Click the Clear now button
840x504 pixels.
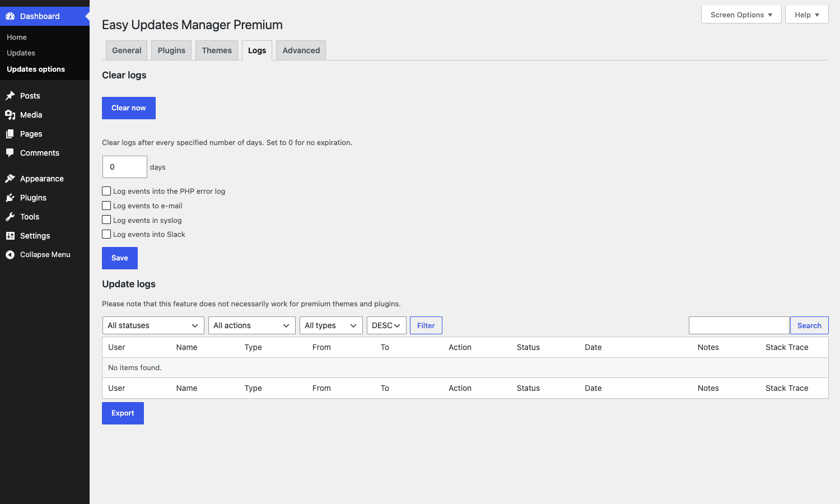[129, 108]
